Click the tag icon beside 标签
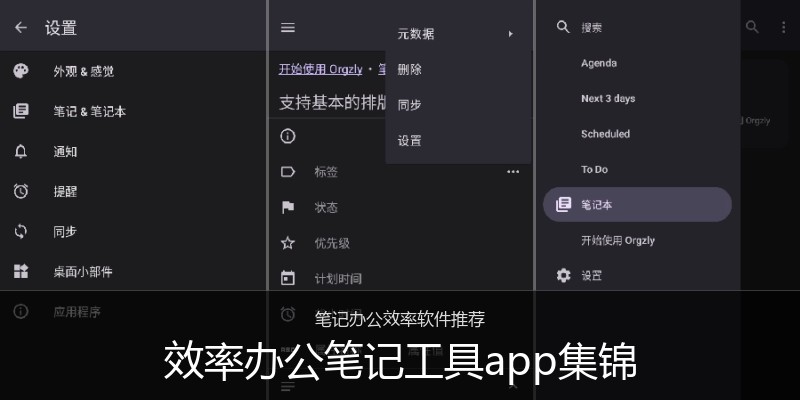Image resolution: width=800 pixels, height=400 pixels. 288,172
